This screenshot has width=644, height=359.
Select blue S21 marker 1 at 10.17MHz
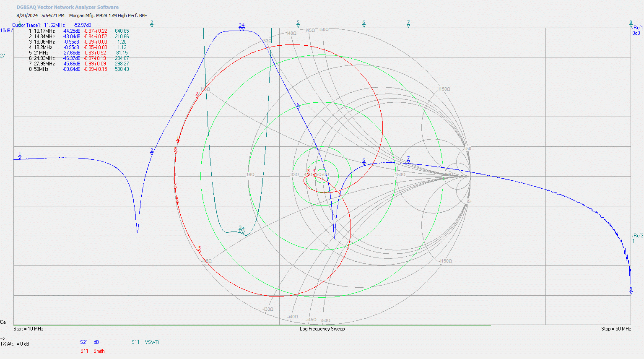coord(20,156)
